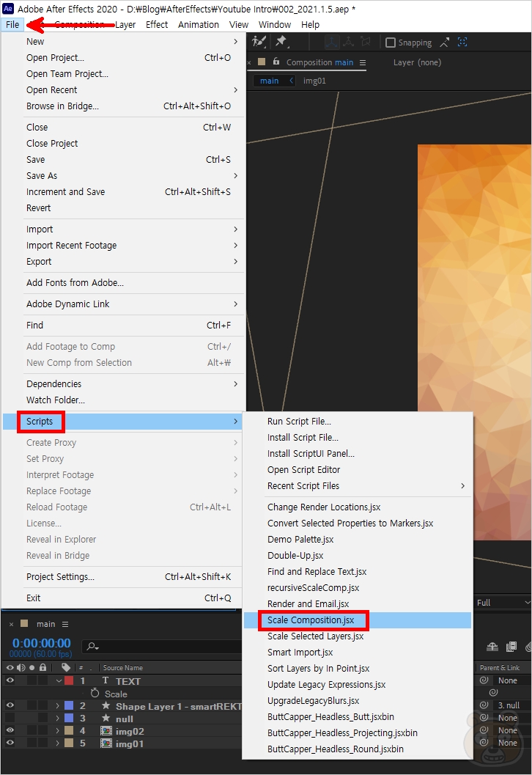The width and height of the screenshot is (532, 775).
Task: Click the pick whip for layer 2 parent
Action: pos(484,705)
